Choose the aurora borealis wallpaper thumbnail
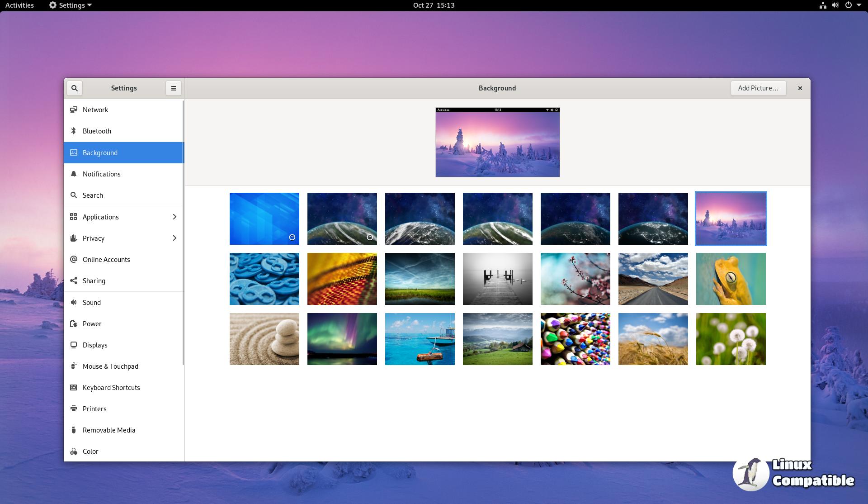Screen dimensions: 868x504 (342, 339)
